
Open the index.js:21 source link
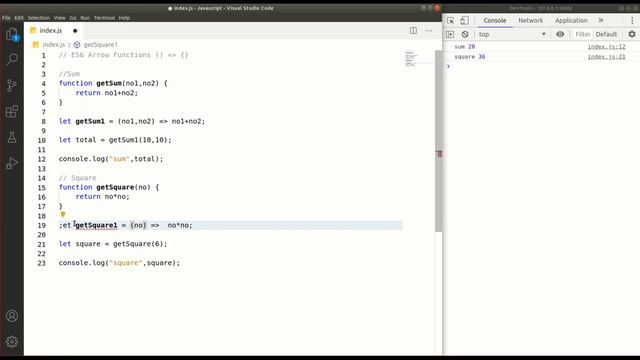click(606, 57)
